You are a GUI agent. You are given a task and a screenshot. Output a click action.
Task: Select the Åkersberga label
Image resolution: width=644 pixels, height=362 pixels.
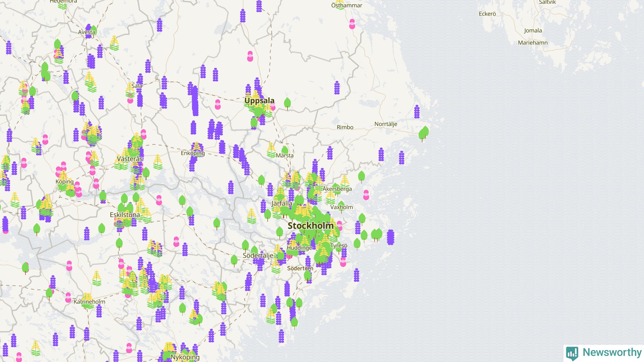tap(337, 189)
